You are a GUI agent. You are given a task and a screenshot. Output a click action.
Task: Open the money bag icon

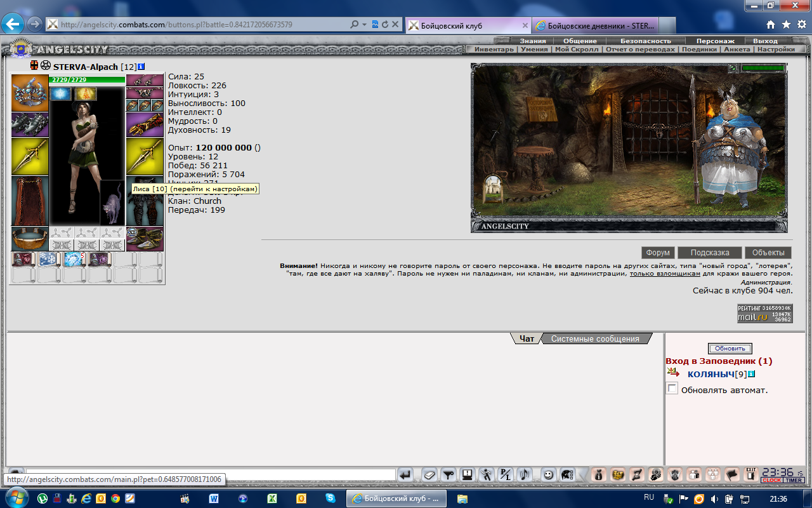[x=598, y=474]
